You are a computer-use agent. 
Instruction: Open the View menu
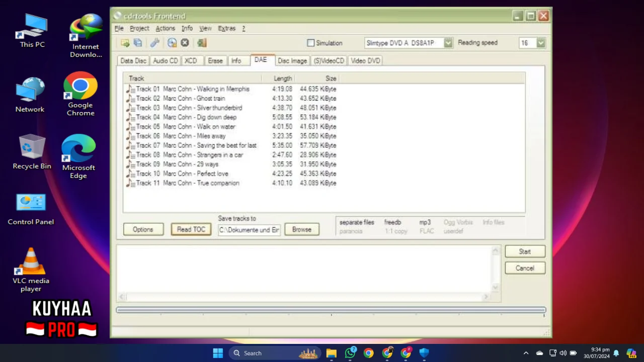pyautogui.click(x=205, y=29)
